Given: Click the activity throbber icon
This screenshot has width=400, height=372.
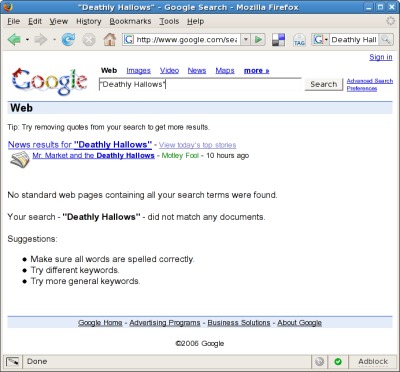Looking at the screenshot, I should (390, 21).
